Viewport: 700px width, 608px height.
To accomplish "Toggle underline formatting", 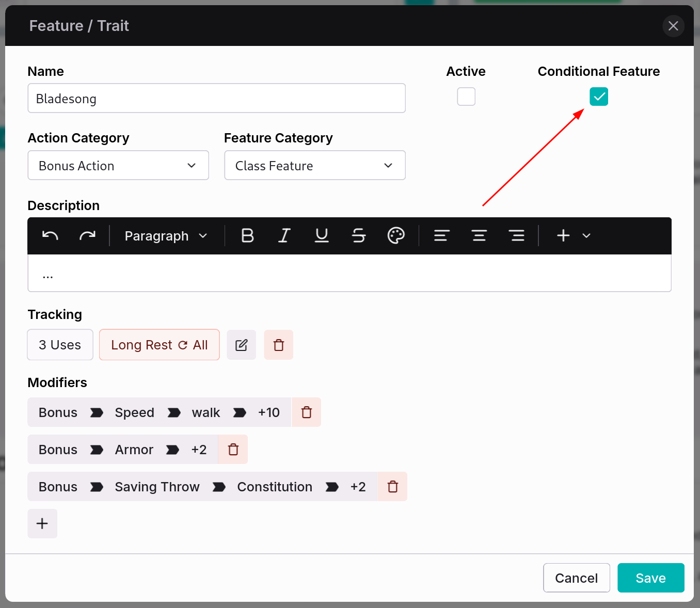I will tap(322, 236).
